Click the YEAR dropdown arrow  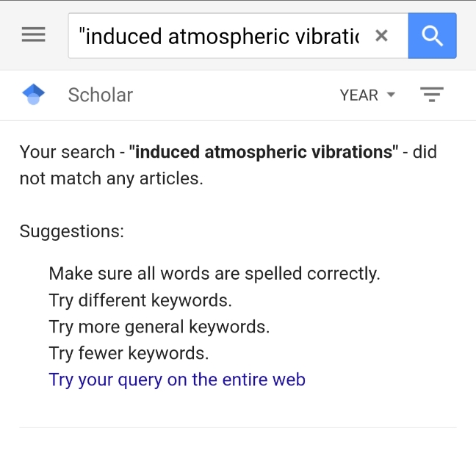click(x=391, y=95)
